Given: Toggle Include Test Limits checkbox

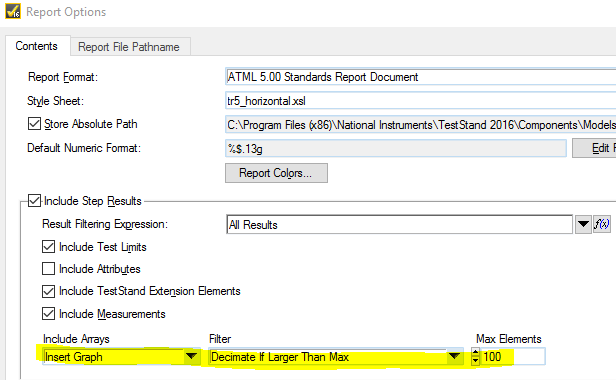Looking at the screenshot, I should [x=48, y=247].
